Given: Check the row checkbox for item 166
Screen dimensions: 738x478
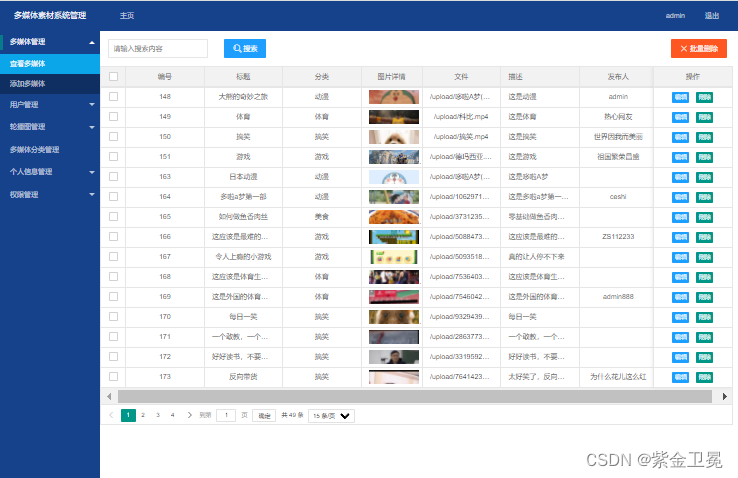Looking at the screenshot, I should click(113, 237).
